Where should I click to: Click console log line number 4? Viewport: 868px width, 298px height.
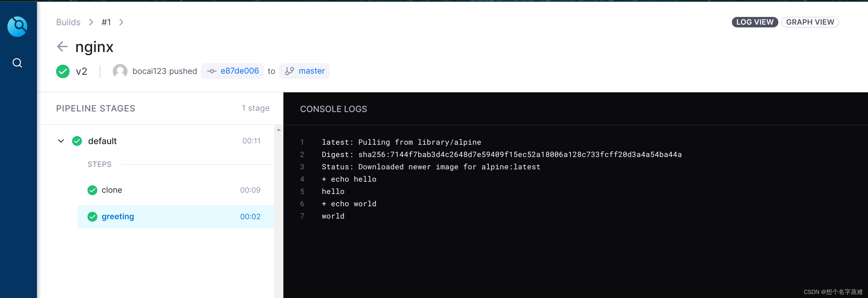click(x=302, y=179)
